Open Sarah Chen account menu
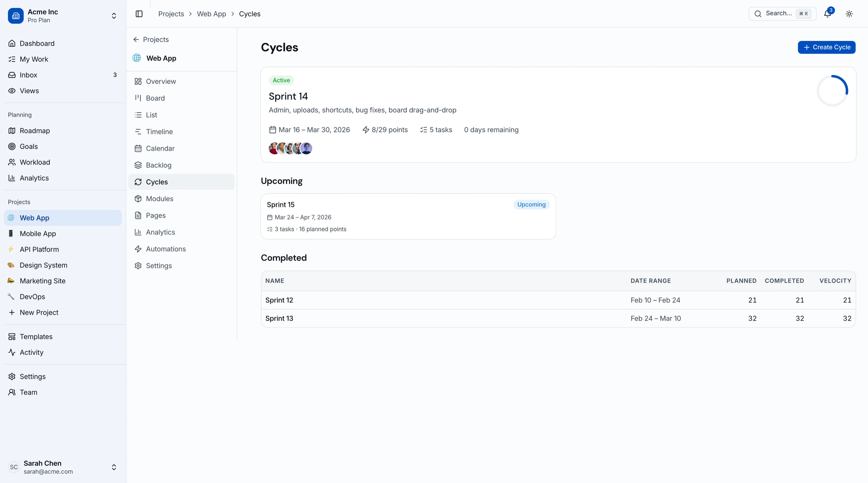 point(63,467)
